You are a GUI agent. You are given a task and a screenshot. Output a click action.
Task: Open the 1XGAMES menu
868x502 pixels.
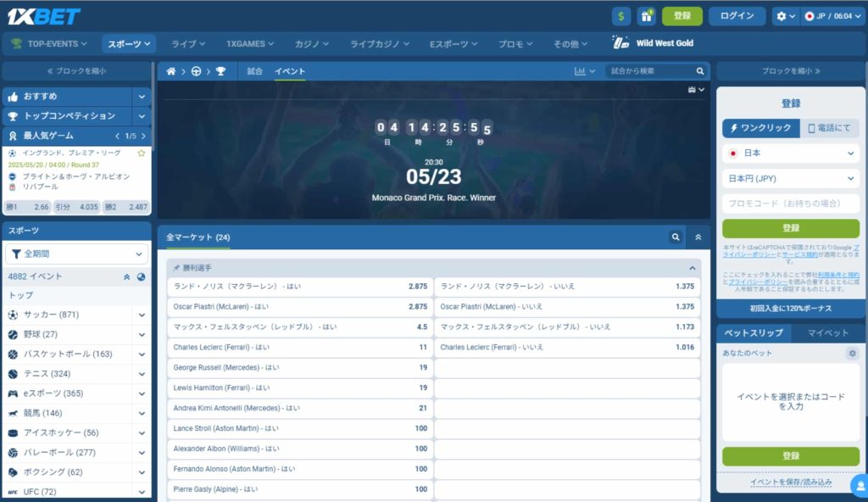click(x=250, y=44)
